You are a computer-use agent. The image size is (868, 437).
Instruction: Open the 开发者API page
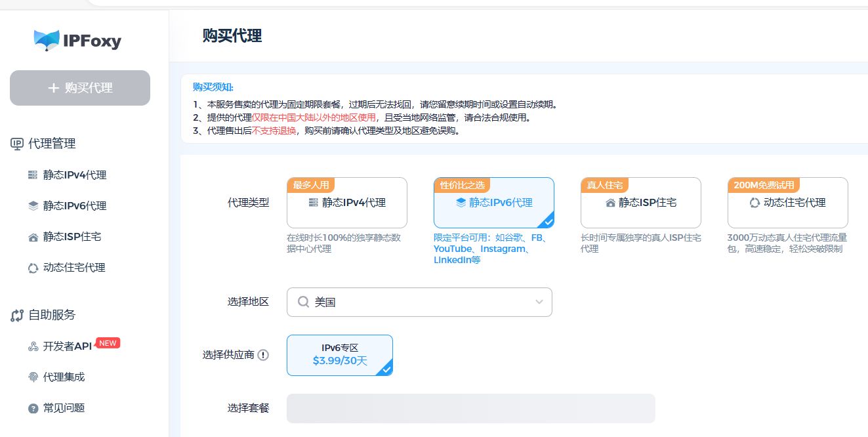point(68,346)
